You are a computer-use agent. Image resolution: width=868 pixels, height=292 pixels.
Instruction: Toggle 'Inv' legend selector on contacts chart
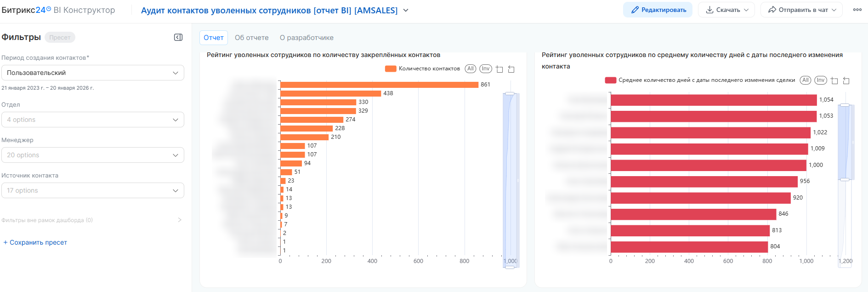(x=485, y=69)
